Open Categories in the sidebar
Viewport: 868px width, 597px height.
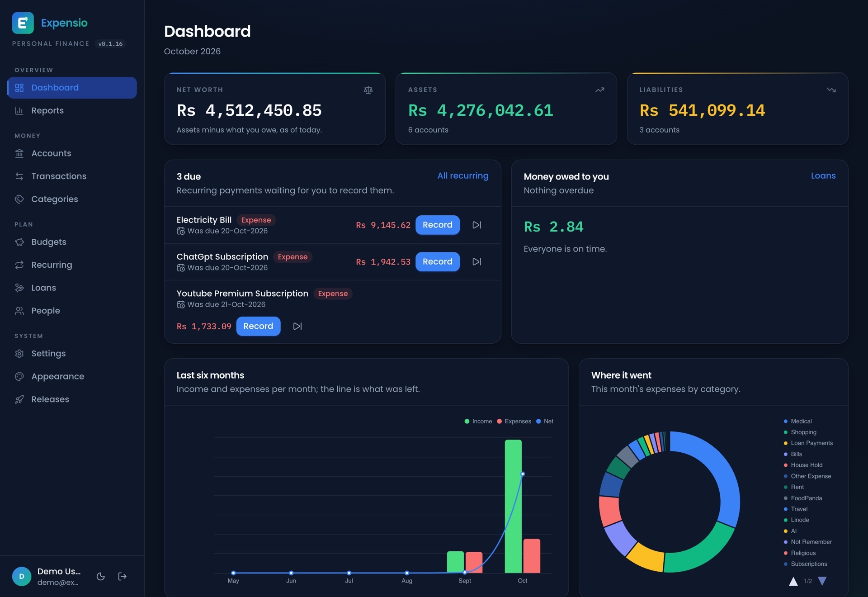click(72, 199)
